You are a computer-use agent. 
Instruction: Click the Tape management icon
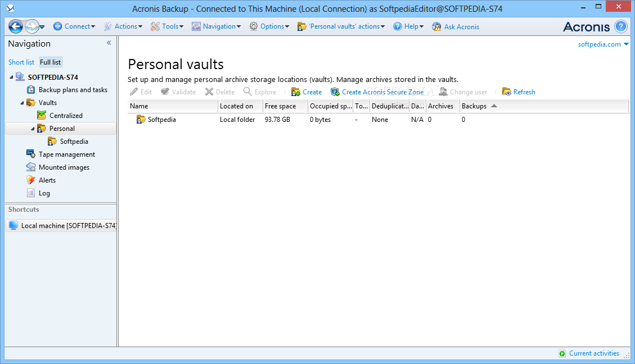[31, 154]
